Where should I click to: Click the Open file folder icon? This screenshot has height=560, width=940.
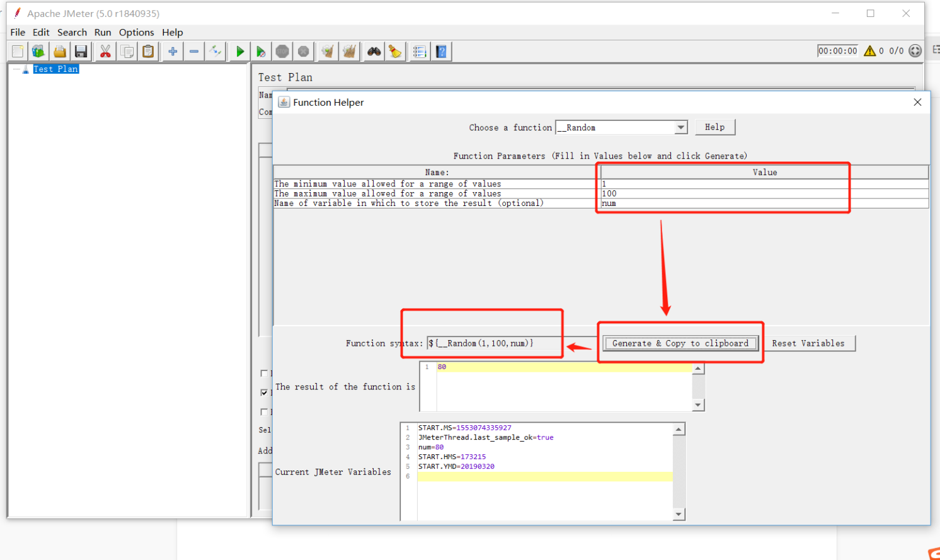[x=60, y=52]
